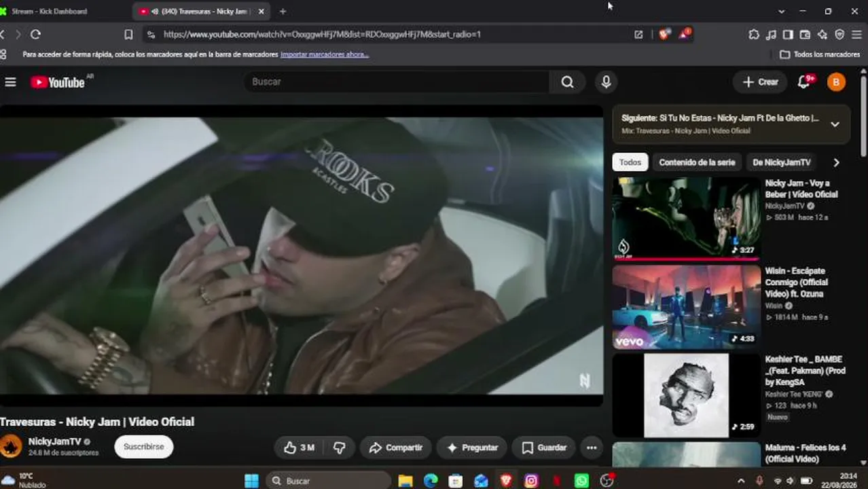
Task: Click inside the YouTube Buscar search field
Action: [397, 82]
